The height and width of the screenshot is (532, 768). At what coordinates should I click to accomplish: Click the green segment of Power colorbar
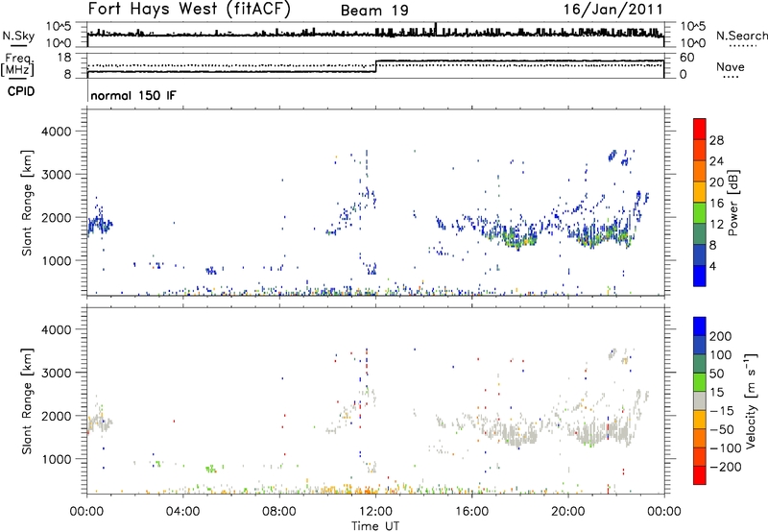click(700, 212)
